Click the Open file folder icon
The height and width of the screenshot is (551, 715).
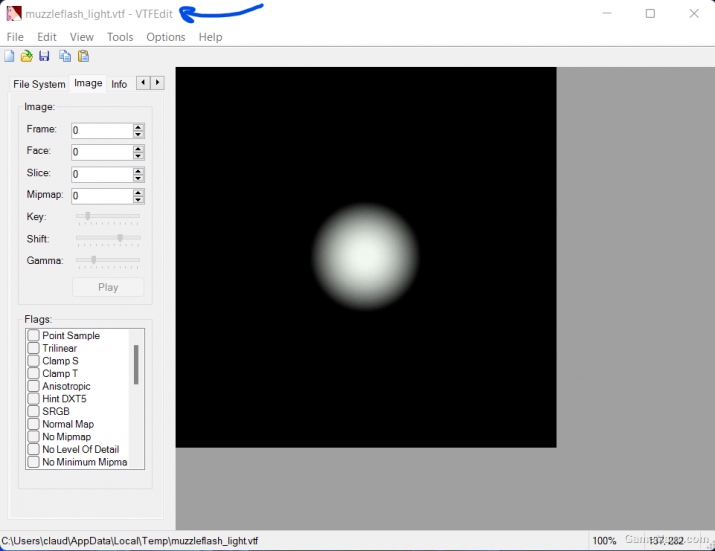point(26,56)
